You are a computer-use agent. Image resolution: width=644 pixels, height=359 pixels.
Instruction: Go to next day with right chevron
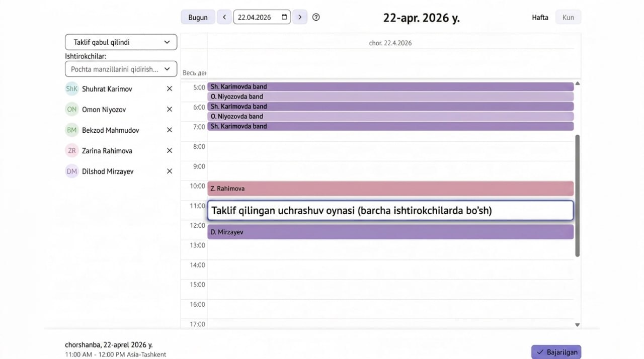pyautogui.click(x=300, y=17)
